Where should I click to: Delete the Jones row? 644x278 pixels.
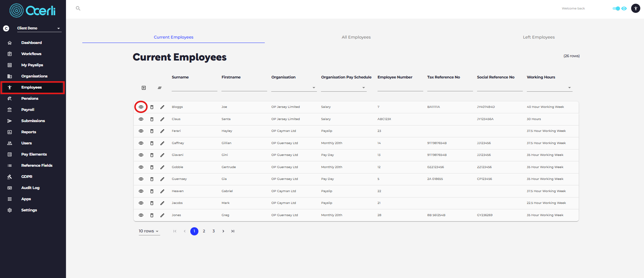pos(152,215)
